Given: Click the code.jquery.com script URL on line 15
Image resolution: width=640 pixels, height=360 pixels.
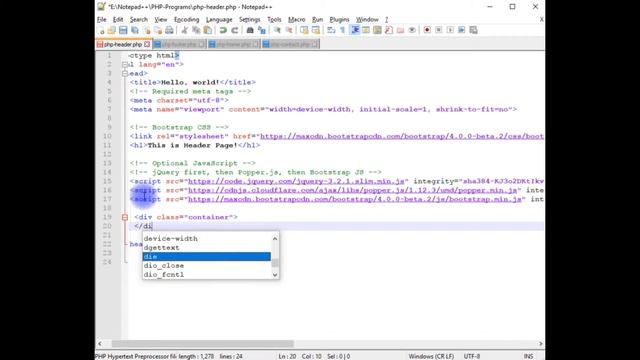Looking at the screenshot, I should (x=296, y=181).
